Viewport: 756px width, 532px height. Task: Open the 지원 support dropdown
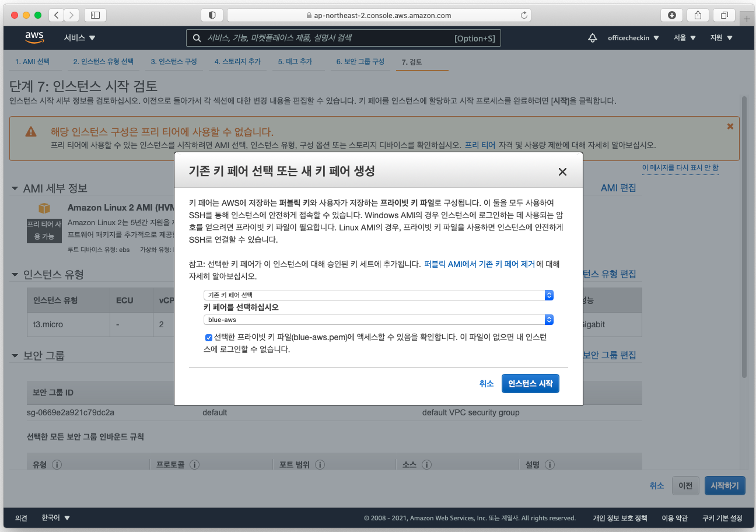[721, 38]
